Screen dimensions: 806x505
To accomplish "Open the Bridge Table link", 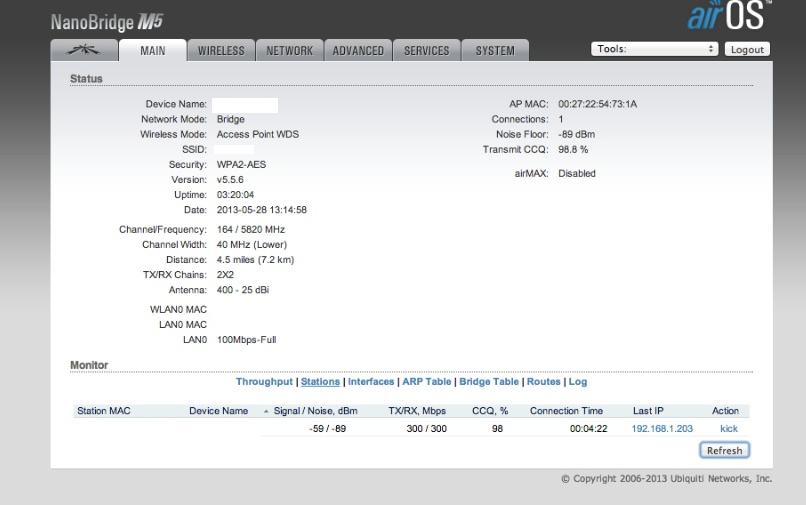I will click(x=489, y=382).
